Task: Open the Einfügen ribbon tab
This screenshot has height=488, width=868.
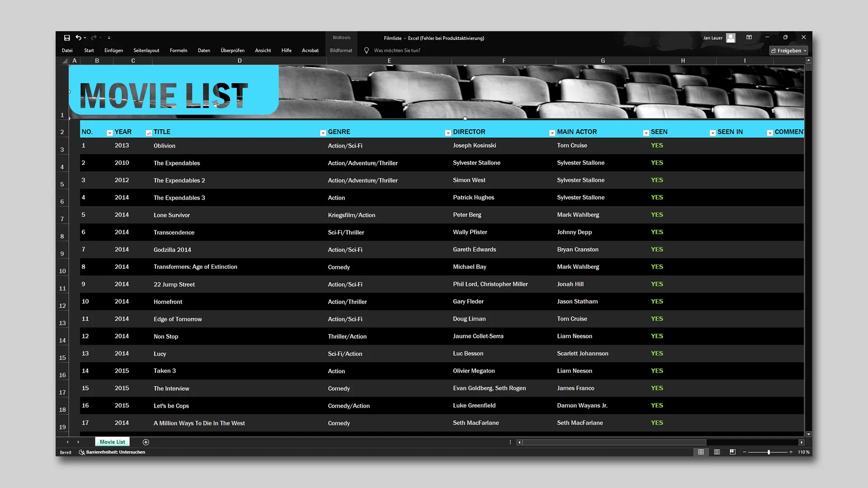Action: click(x=113, y=51)
